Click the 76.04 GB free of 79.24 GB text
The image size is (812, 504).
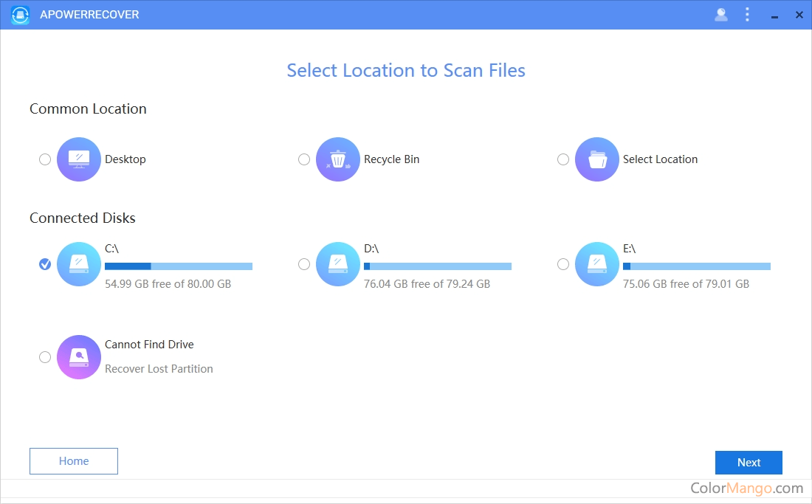(427, 284)
